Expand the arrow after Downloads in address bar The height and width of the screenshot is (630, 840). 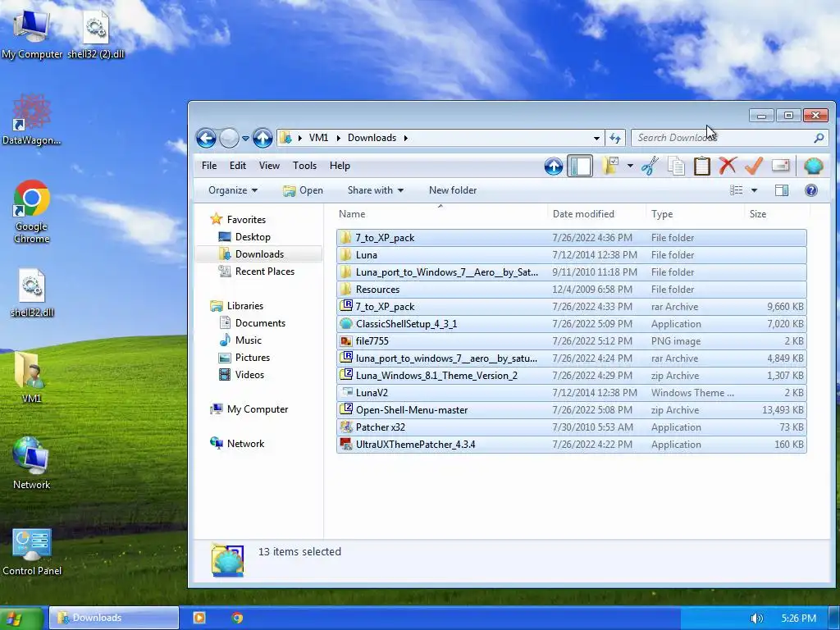pyautogui.click(x=405, y=138)
